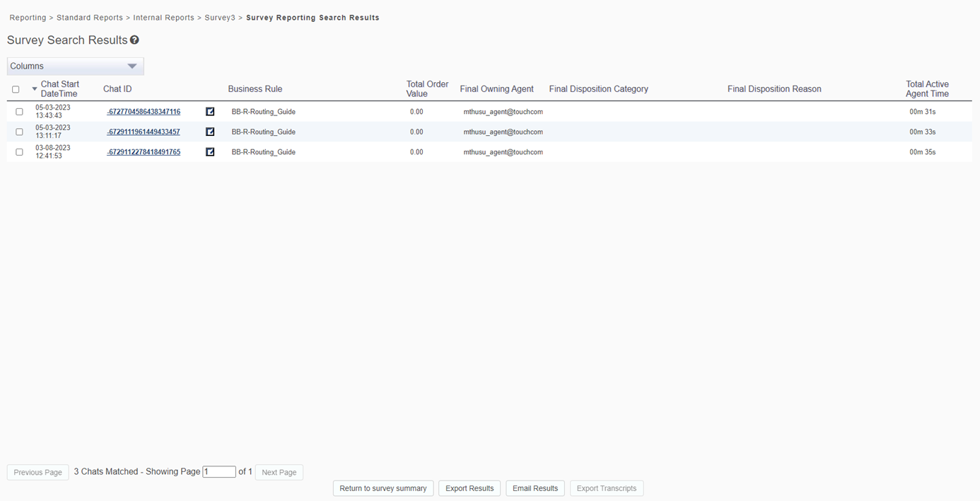This screenshot has width=980, height=501.
Task: Open survey icon for chat 6727704586438347116
Action: point(210,112)
